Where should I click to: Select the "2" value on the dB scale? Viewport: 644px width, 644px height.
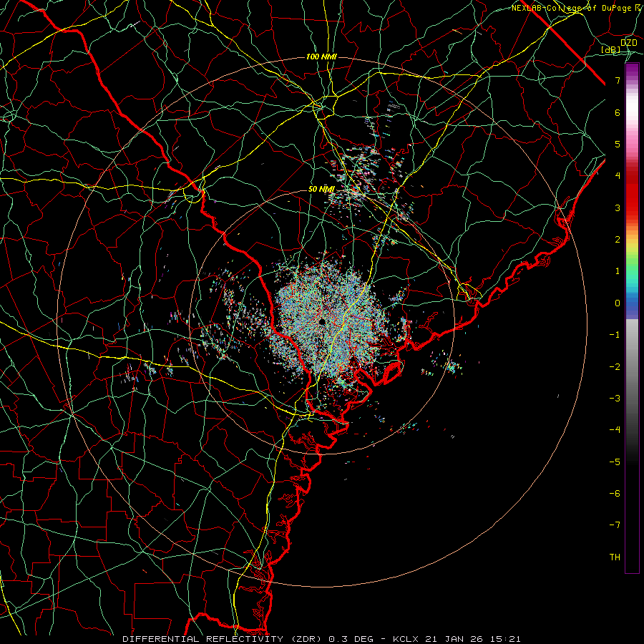pyautogui.click(x=618, y=240)
